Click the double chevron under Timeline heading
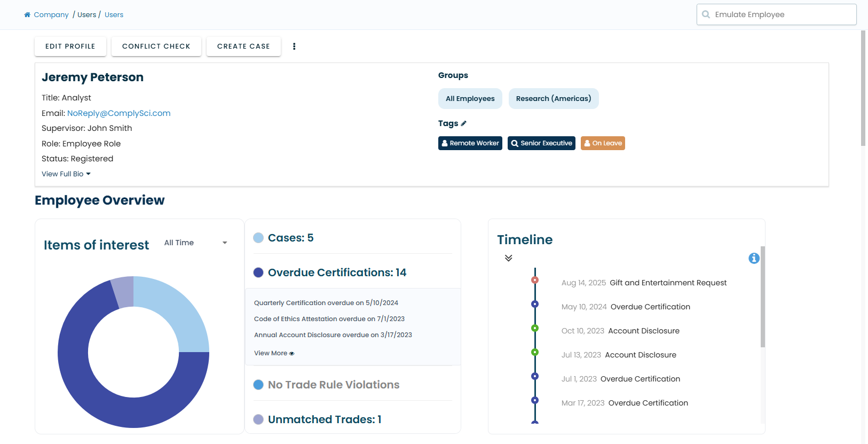The width and height of the screenshot is (868, 444). (508, 258)
